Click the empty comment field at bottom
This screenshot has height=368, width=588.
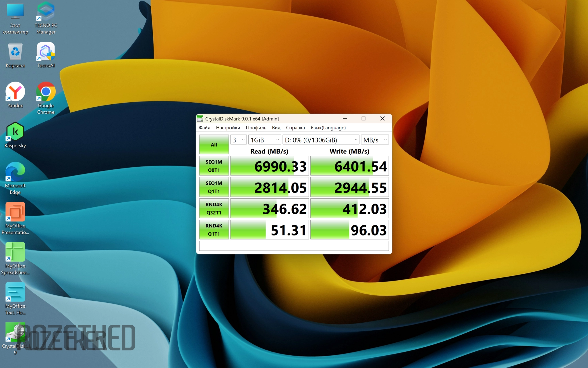(x=294, y=246)
